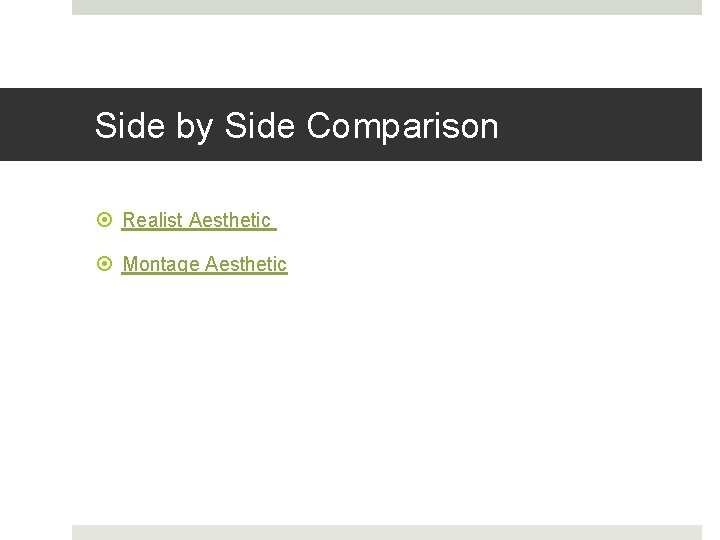Click the word 'Comparison' in the title

coord(402,126)
